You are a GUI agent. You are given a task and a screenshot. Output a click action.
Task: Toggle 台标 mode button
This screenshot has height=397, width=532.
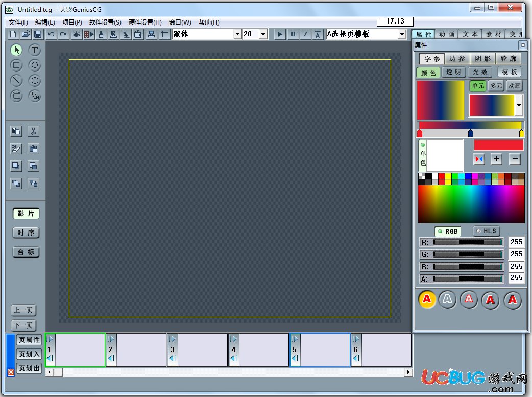tap(26, 252)
